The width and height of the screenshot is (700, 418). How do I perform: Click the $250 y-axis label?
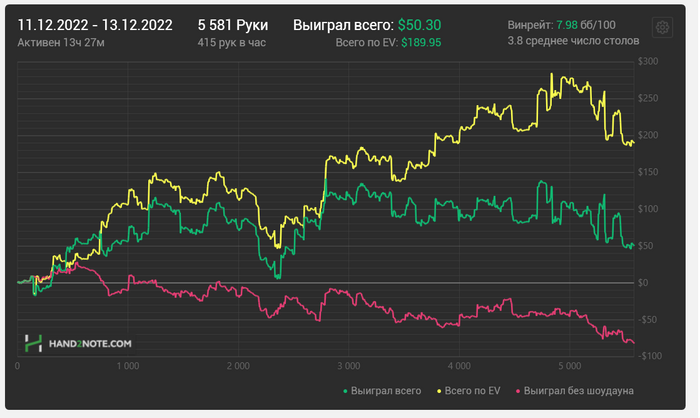tap(648, 98)
